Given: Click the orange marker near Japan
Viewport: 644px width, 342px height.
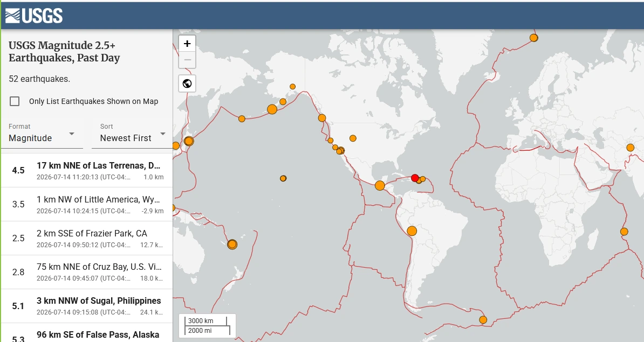Looking at the screenshot, I should pyautogui.click(x=189, y=141).
